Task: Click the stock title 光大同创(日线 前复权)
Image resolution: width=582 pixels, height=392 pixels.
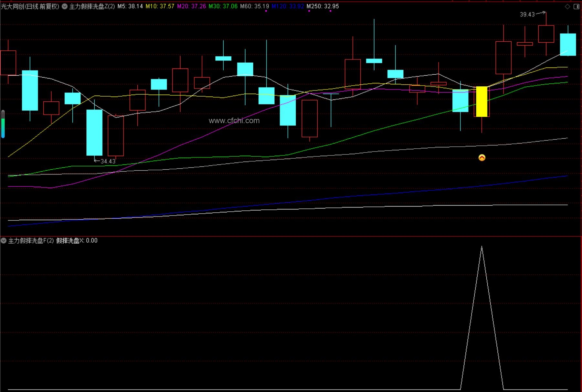Action: coord(30,6)
